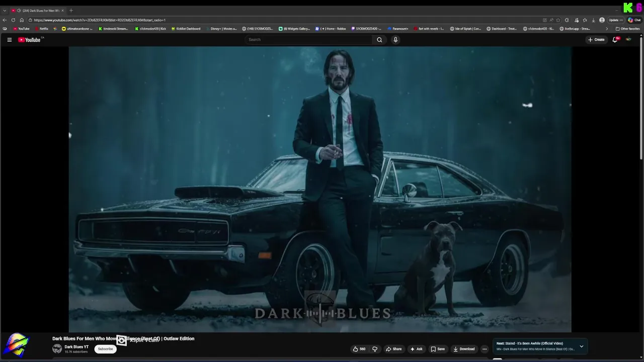Close the Dark Blues YouTube tab
Viewport: 644px width, 362px height.
tap(62, 11)
